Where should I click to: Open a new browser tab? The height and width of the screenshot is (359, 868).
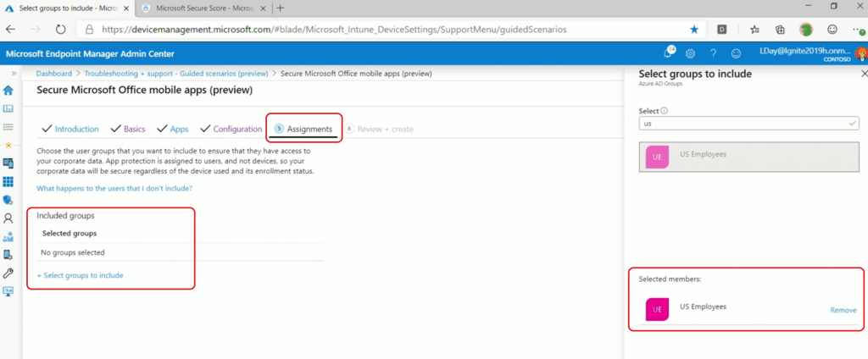280,8
